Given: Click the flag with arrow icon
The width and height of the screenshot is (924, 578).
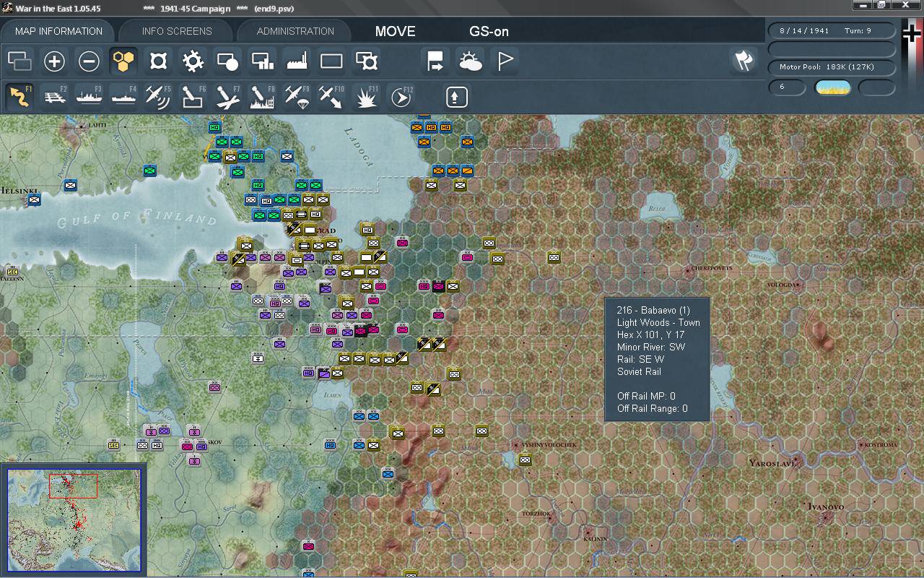Looking at the screenshot, I should point(435,61).
